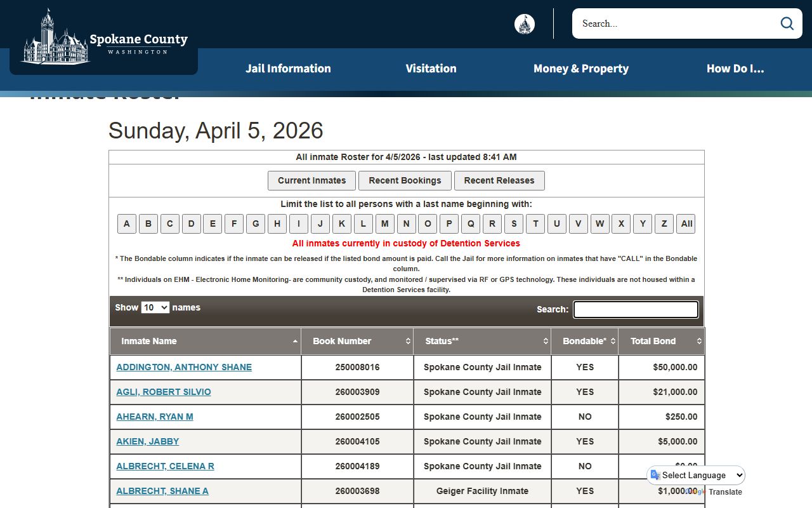812x508 pixels.
Task: Focus the site search box at top
Action: click(676, 23)
